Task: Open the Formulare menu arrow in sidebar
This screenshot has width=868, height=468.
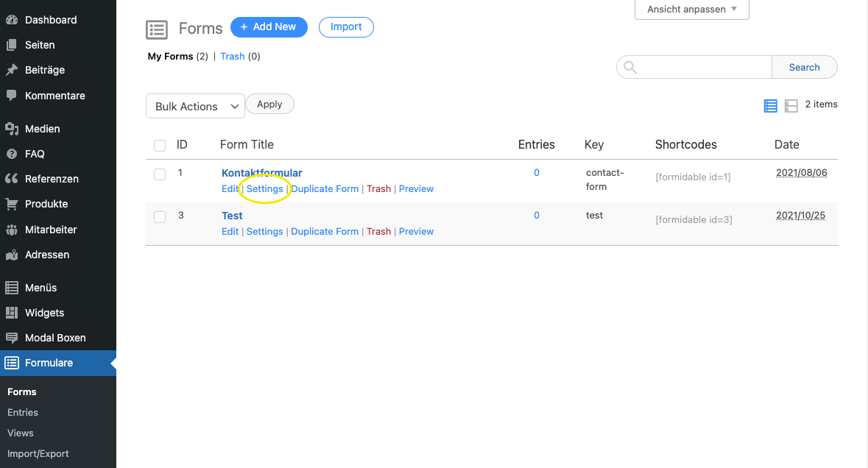Action: coord(112,363)
